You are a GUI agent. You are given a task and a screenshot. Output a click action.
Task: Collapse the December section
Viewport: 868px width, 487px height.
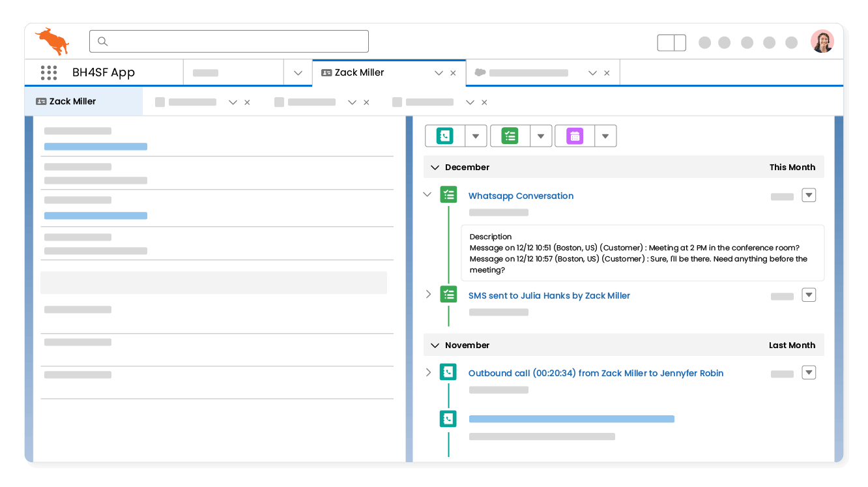(x=435, y=167)
